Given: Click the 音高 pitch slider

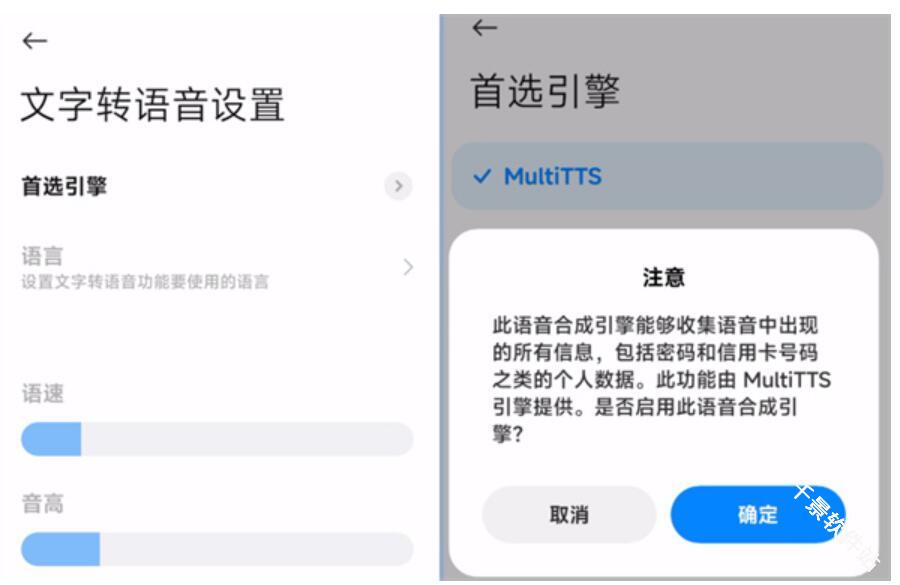Looking at the screenshot, I should [217, 549].
